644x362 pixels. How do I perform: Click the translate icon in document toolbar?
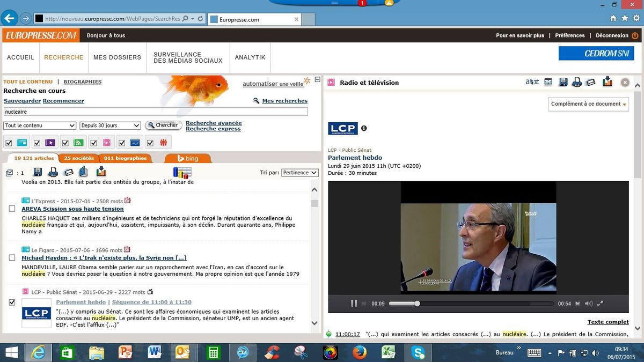tap(532, 83)
